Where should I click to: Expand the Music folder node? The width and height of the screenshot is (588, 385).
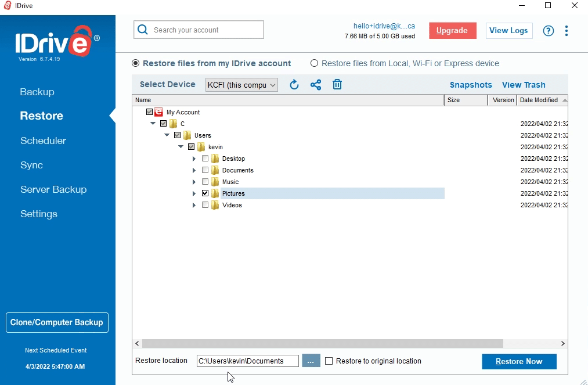pos(194,182)
